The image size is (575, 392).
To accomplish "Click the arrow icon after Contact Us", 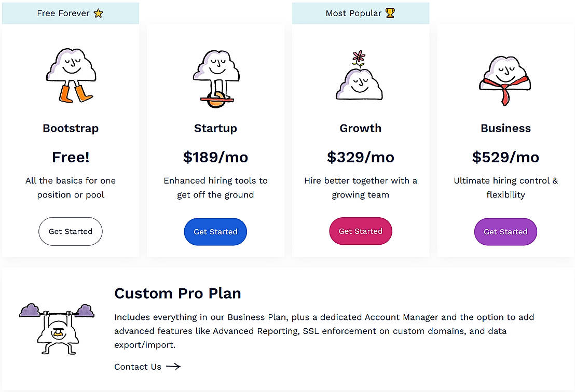I will (173, 367).
